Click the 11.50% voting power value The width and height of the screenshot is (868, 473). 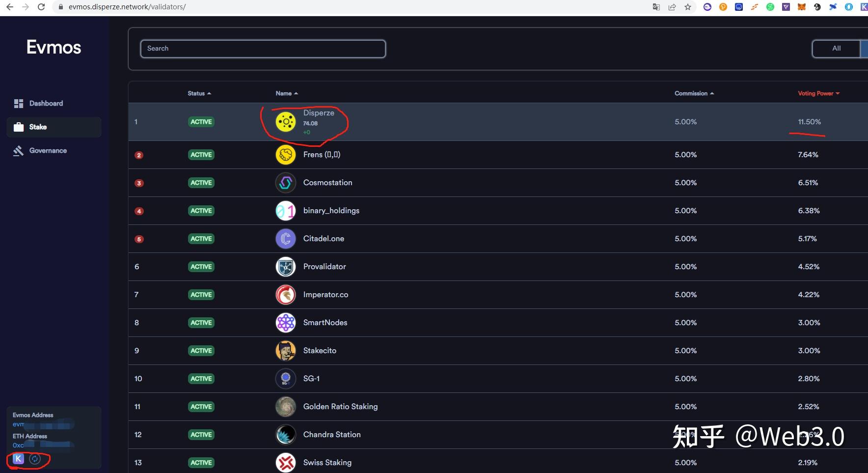[x=809, y=122]
